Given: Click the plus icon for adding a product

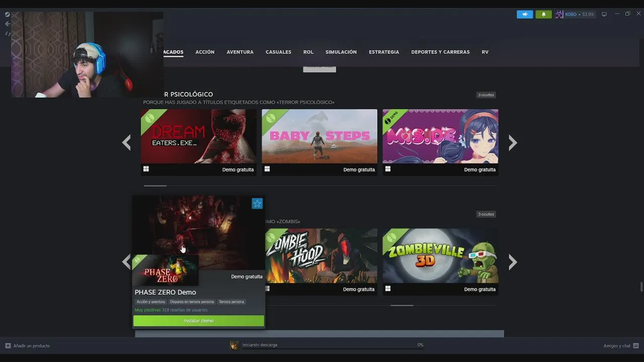Looking at the screenshot, I should 8,345.
